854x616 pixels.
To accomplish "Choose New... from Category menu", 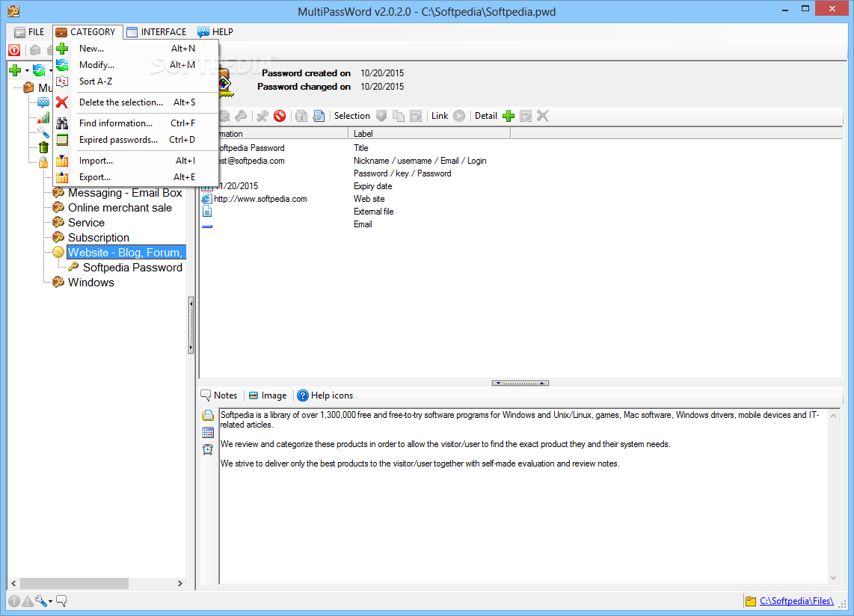I will (136, 49).
